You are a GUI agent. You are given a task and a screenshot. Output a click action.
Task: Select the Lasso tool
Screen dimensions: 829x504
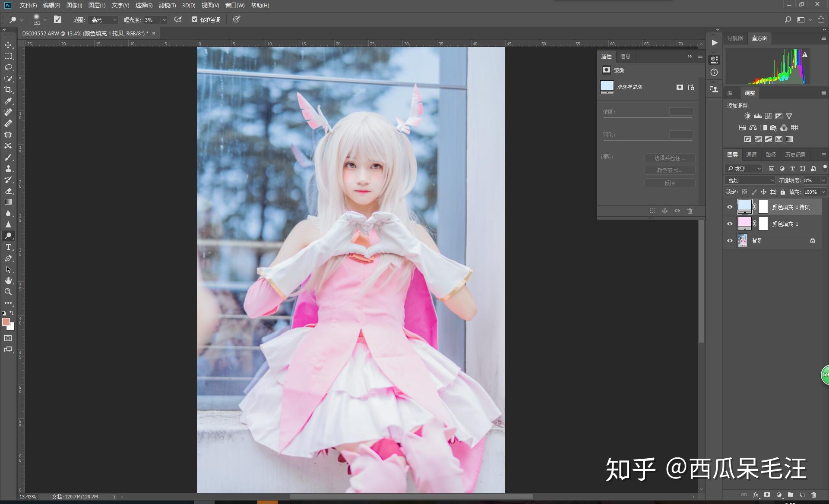click(x=8, y=67)
